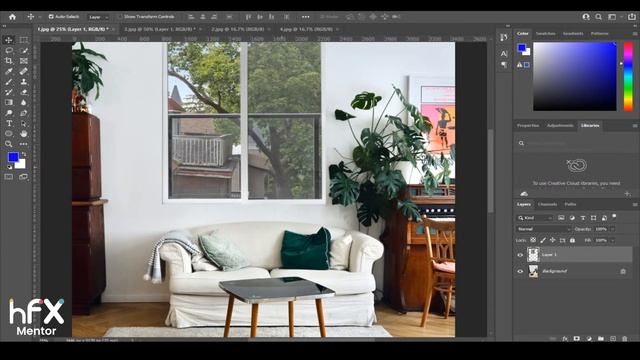This screenshot has height=360, width=640.
Task: Switch to the Gradients tab
Action: click(x=573, y=33)
